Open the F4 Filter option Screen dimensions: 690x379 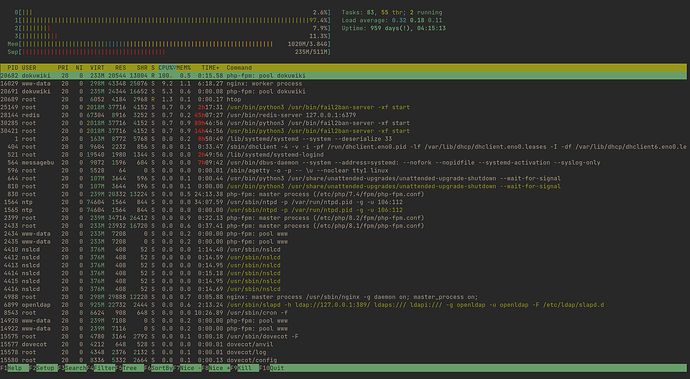(x=101, y=368)
